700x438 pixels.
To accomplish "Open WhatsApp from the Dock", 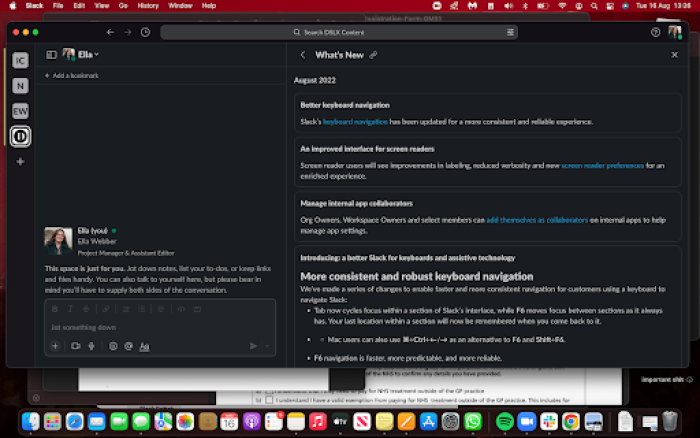I will point(473,421).
